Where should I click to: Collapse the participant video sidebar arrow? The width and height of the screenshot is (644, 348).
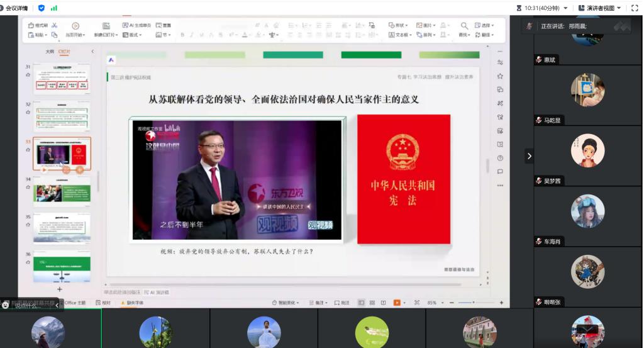[x=529, y=156]
